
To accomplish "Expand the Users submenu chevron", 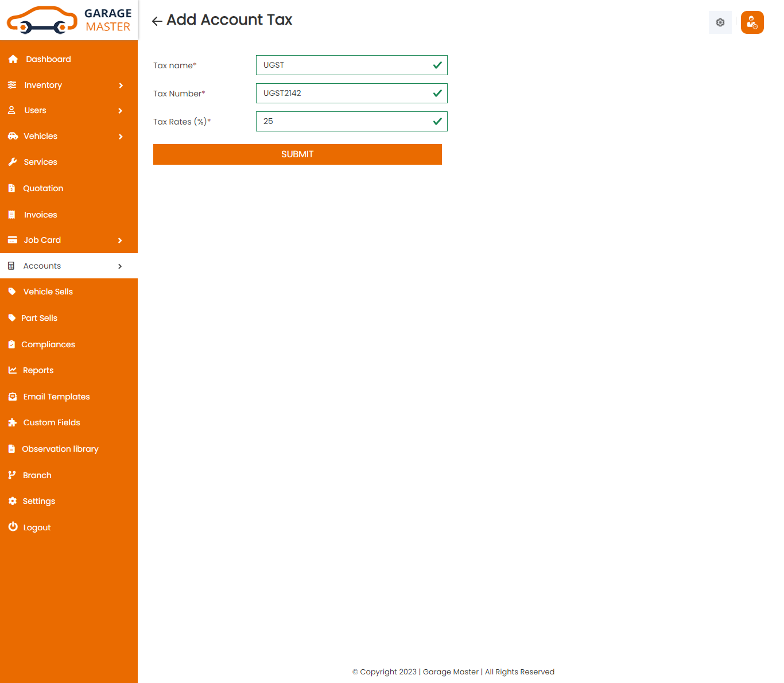I will [121, 111].
